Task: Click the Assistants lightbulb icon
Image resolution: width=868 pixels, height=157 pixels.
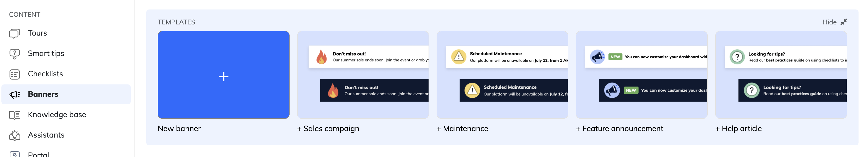Action: tap(14, 135)
